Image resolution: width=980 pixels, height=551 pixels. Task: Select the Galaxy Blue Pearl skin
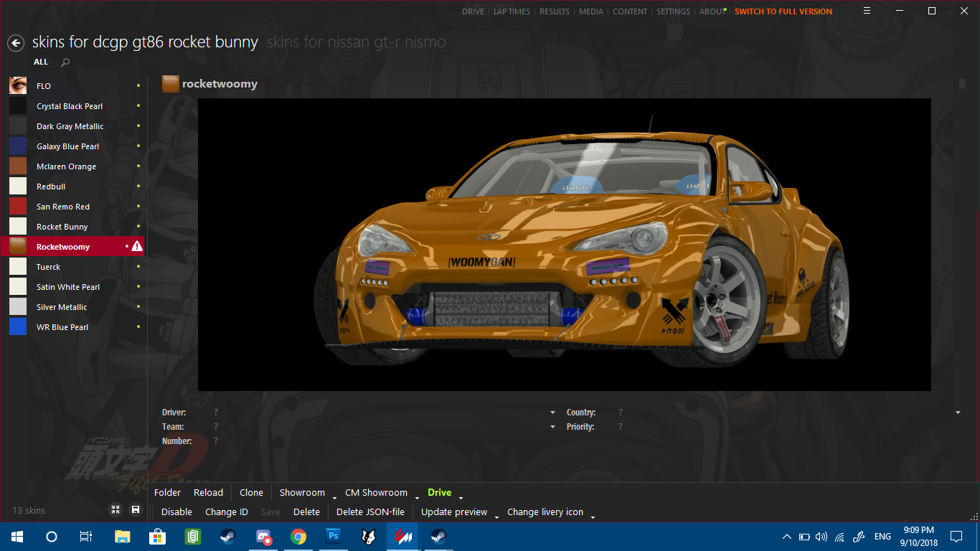pos(72,146)
